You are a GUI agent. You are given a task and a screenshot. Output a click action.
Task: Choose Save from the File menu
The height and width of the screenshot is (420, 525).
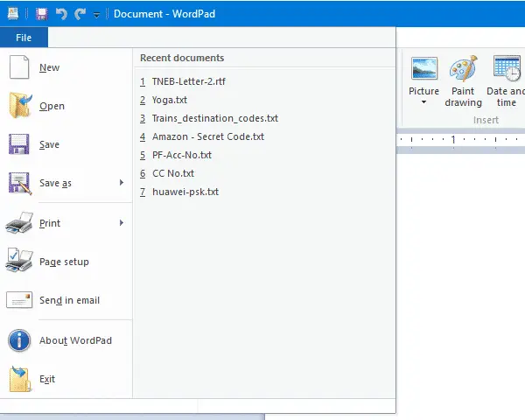67,144
